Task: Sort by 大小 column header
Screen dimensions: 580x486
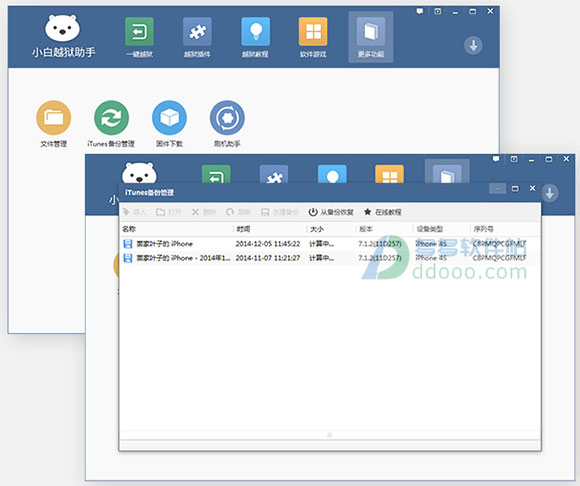Action: click(x=317, y=229)
